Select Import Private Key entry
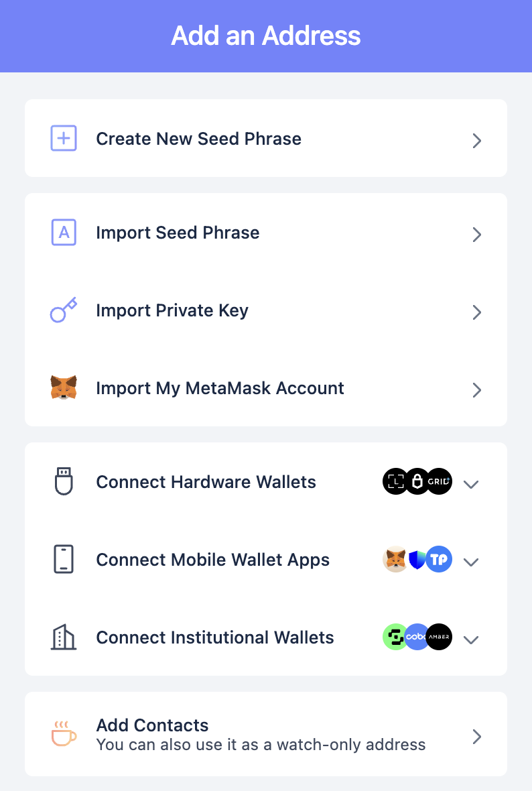Screen dimensions: 532x791 click(266, 310)
